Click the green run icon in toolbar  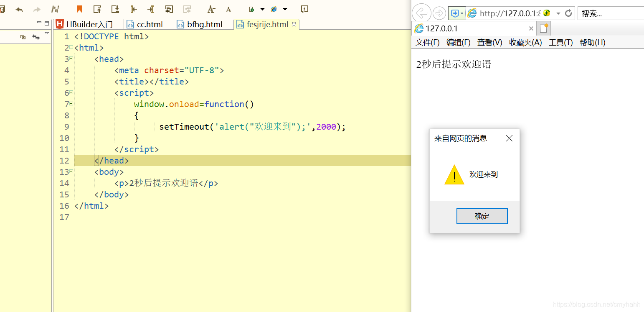click(252, 9)
